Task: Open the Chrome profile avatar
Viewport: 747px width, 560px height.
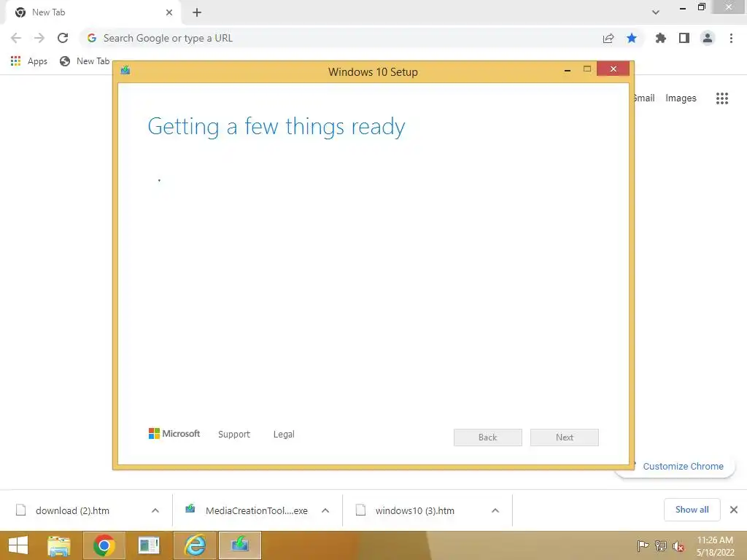Action: pos(708,38)
